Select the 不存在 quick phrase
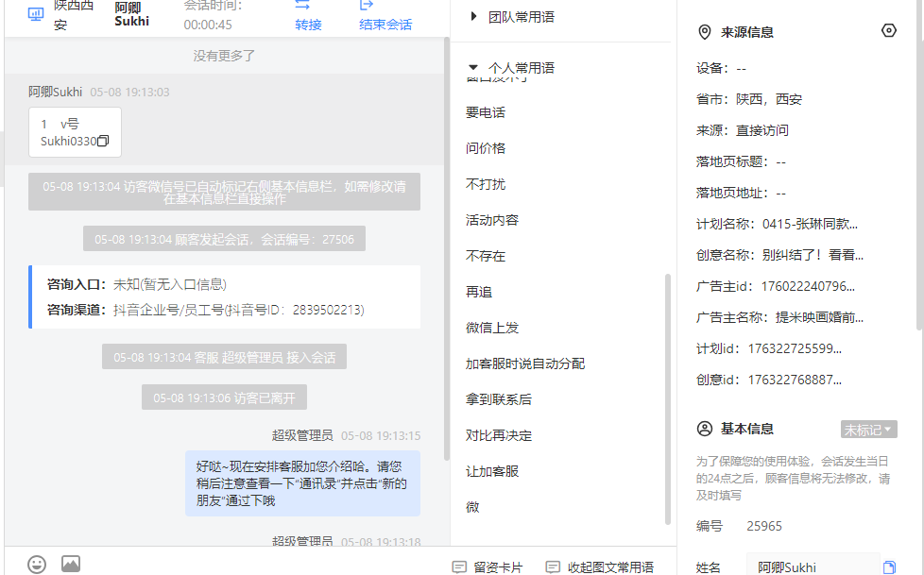Image resolution: width=924 pixels, height=575 pixels. [x=486, y=256]
